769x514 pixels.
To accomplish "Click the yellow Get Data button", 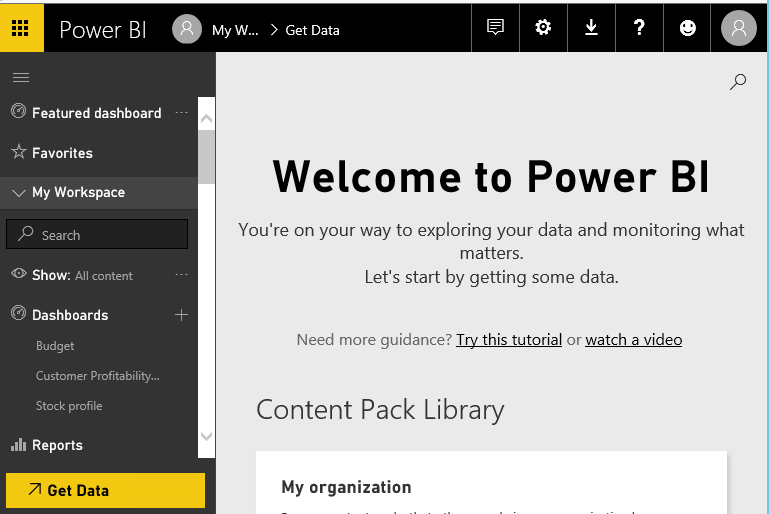I will click(105, 490).
